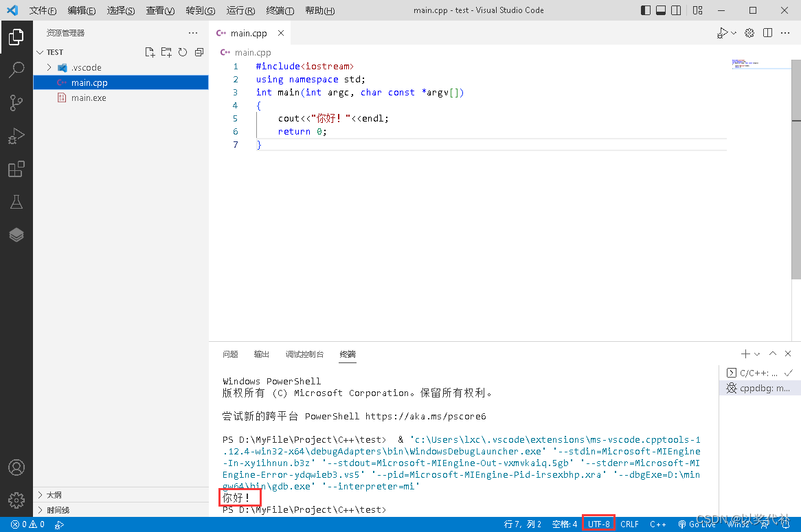The height and width of the screenshot is (532, 801).
Task: Toggle the secondary side bar layout button
Action: click(676, 10)
